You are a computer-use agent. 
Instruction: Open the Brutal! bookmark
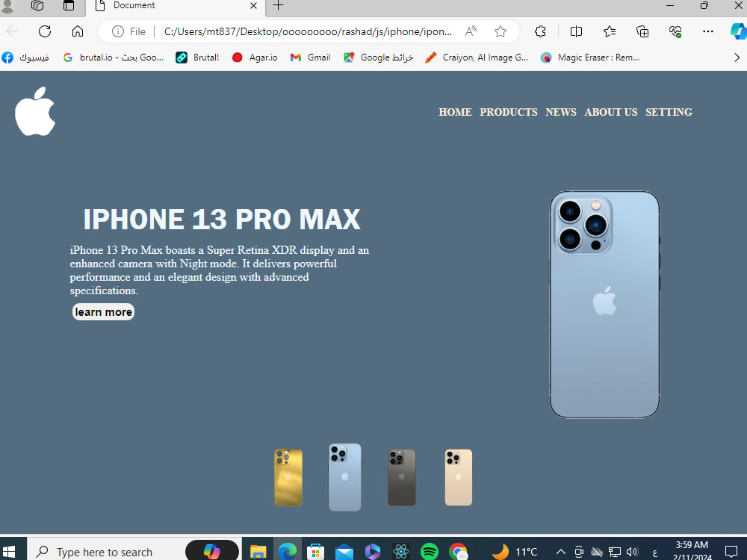point(197,57)
